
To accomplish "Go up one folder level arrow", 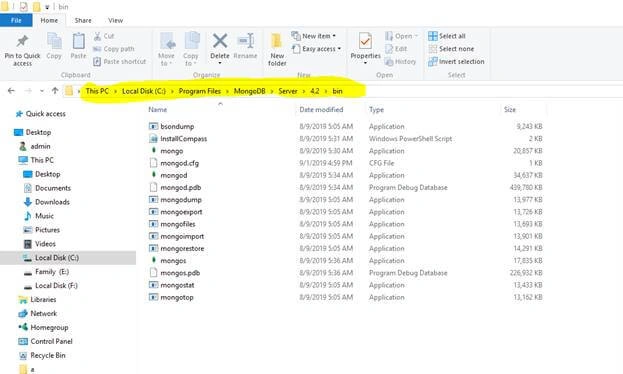I will click(x=55, y=91).
